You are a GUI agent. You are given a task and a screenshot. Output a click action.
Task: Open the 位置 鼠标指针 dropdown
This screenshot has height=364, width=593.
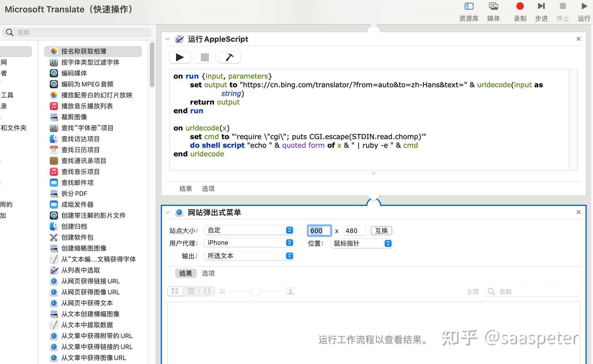point(361,244)
